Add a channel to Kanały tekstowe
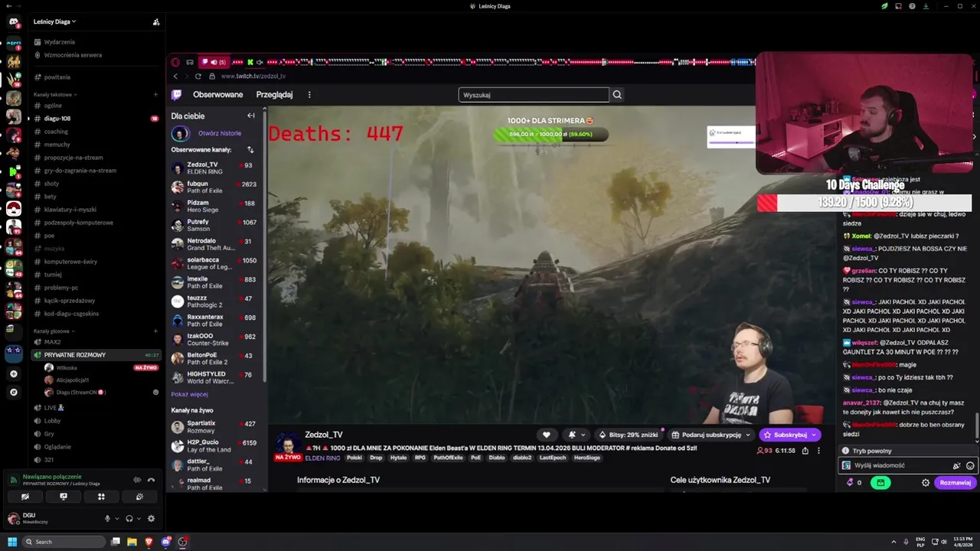Image resolution: width=980 pixels, height=551 pixels. point(155,95)
